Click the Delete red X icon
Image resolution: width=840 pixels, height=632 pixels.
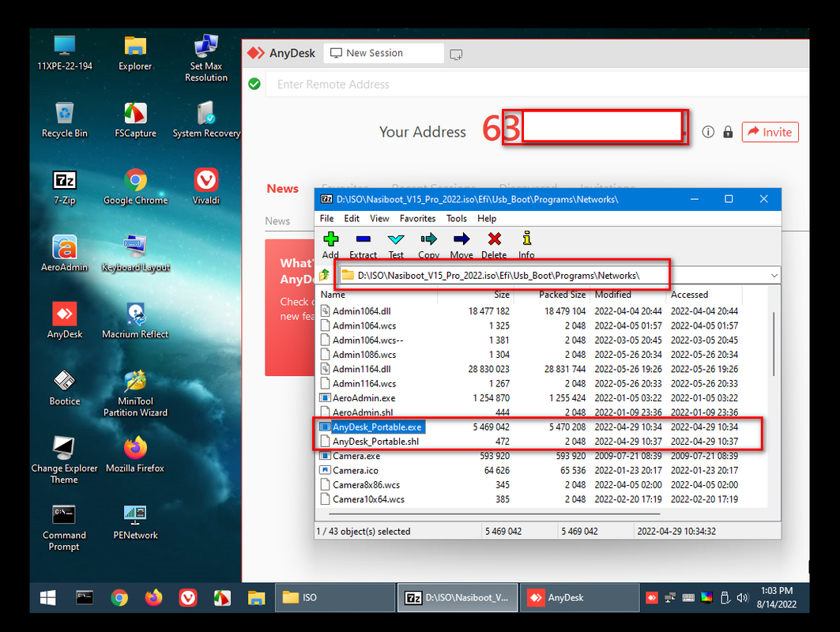pos(494,239)
